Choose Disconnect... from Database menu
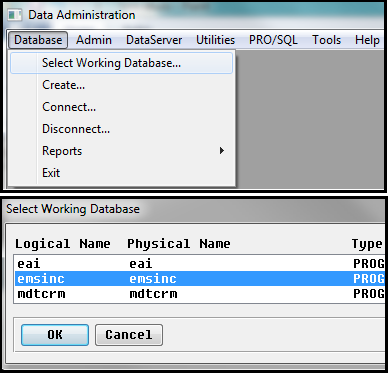The height and width of the screenshot is (373, 388). click(x=121, y=129)
